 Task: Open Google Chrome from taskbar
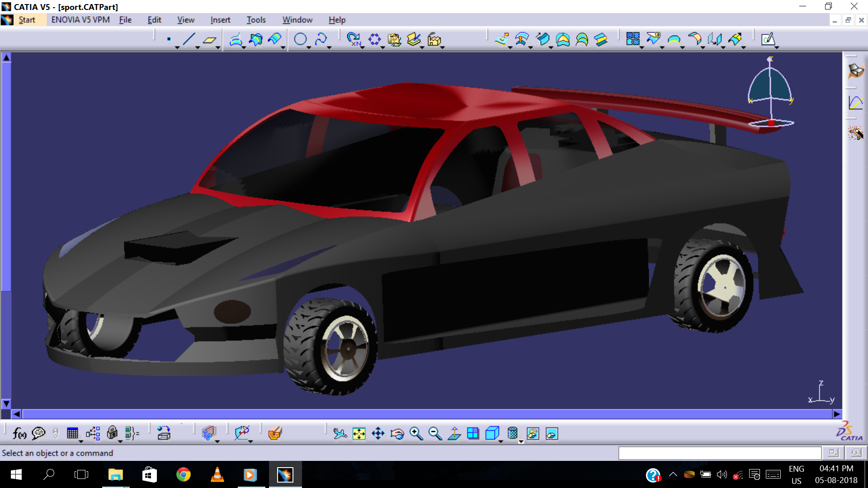coord(183,474)
